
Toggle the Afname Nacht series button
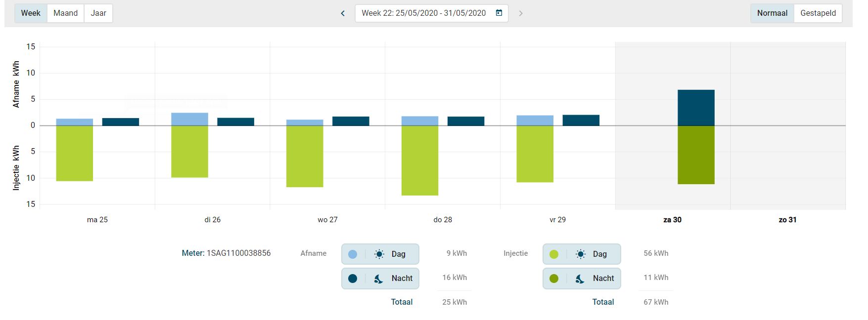(380, 279)
